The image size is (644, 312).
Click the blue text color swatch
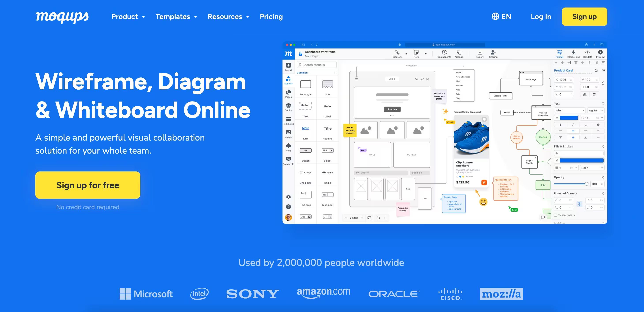(568, 118)
